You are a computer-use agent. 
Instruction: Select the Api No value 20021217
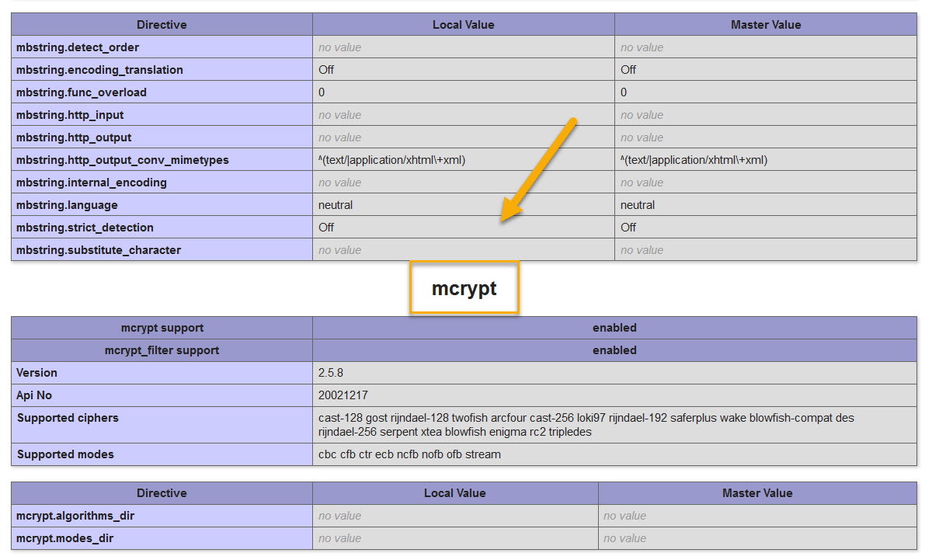tap(343, 395)
